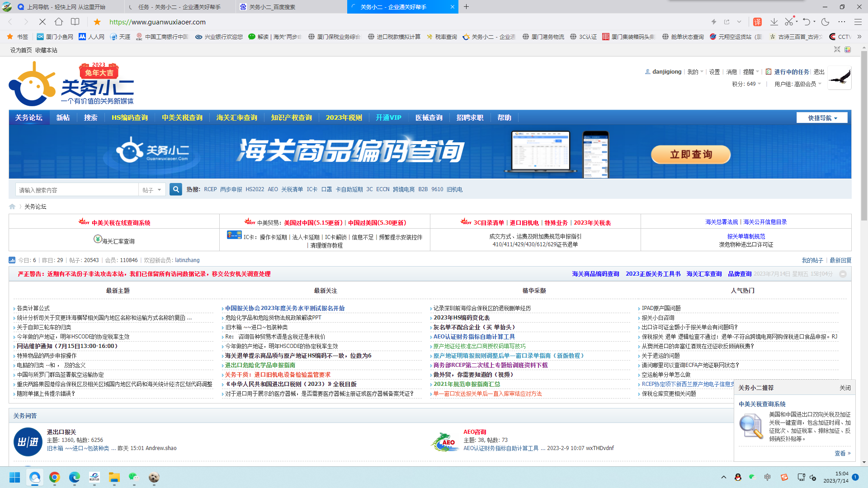Open the 2023年HS编码变化表 post
868x488 pixels.
(462, 318)
